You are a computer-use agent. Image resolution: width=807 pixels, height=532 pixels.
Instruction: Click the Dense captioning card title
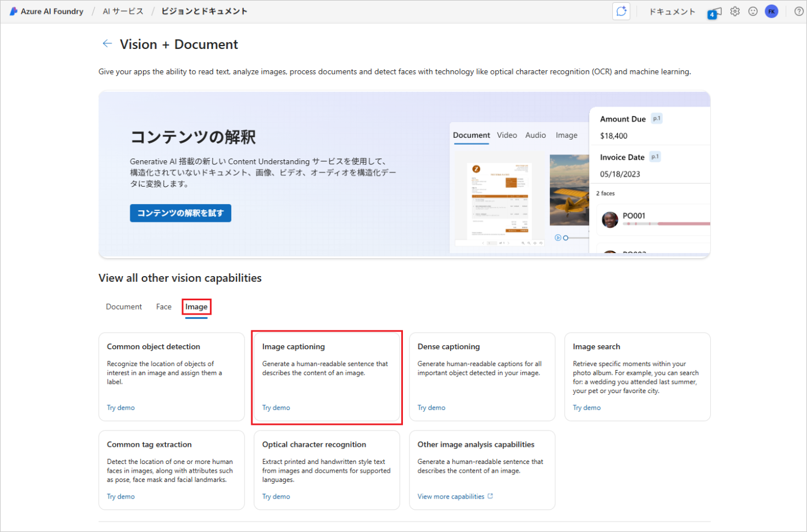click(x=448, y=346)
